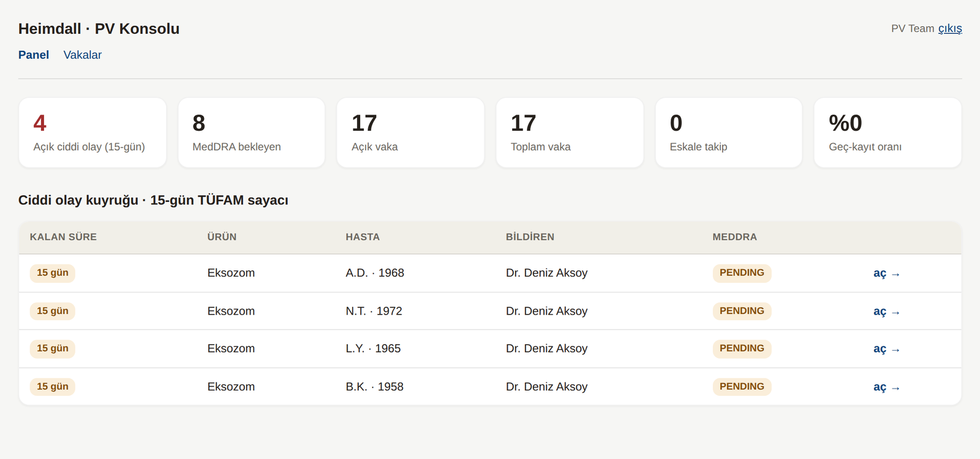This screenshot has height=459, width=980.
Task: Click patient cell L.Y. · 1965
Action: click(373, 348)
